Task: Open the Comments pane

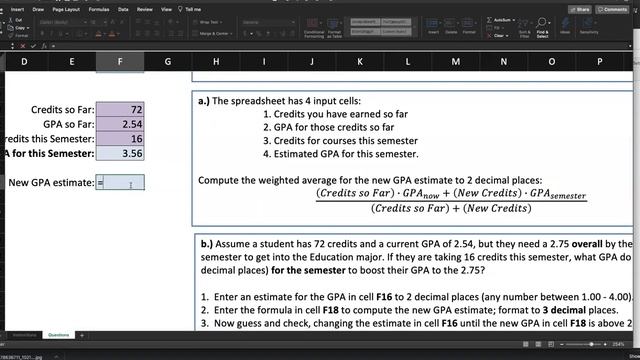Action: pos(612,9)
